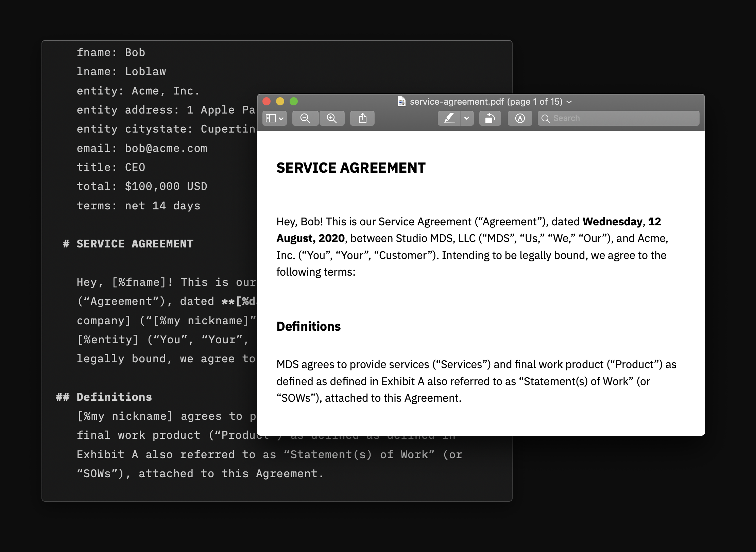Click the zoom in magnifier button
The width and height of the screenshot is (756, 552).
(332, 118)
